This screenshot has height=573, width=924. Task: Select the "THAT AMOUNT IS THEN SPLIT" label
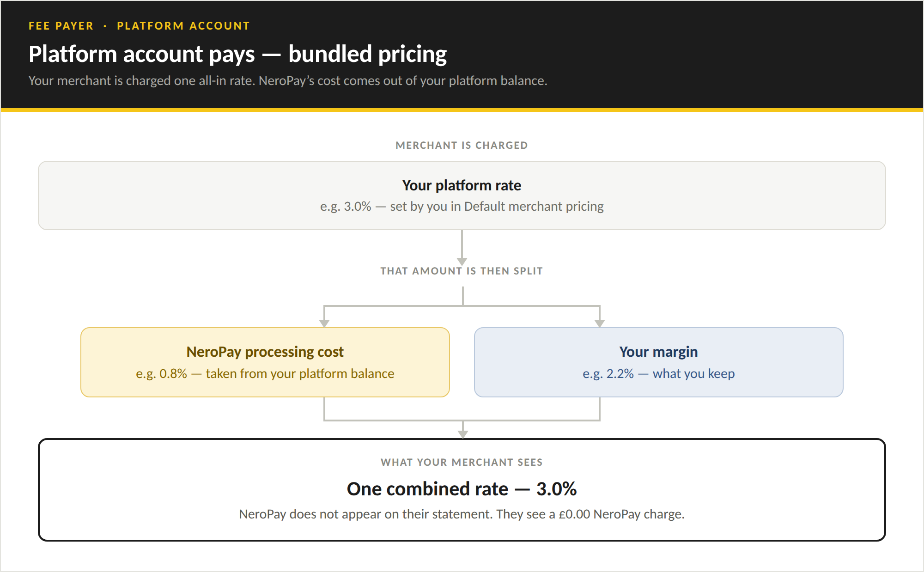coord(462,271)
